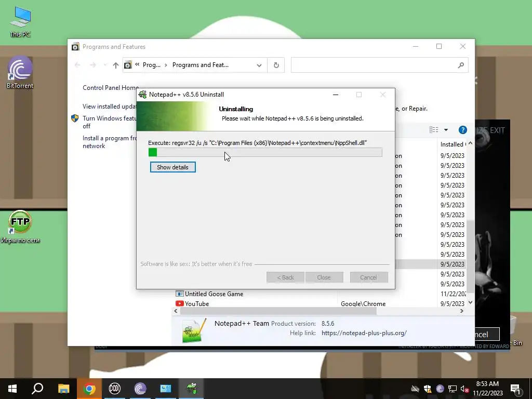The image size is (532, 399).
Task: Click the cloud tray icon
Action: click(x=415, y=389)
